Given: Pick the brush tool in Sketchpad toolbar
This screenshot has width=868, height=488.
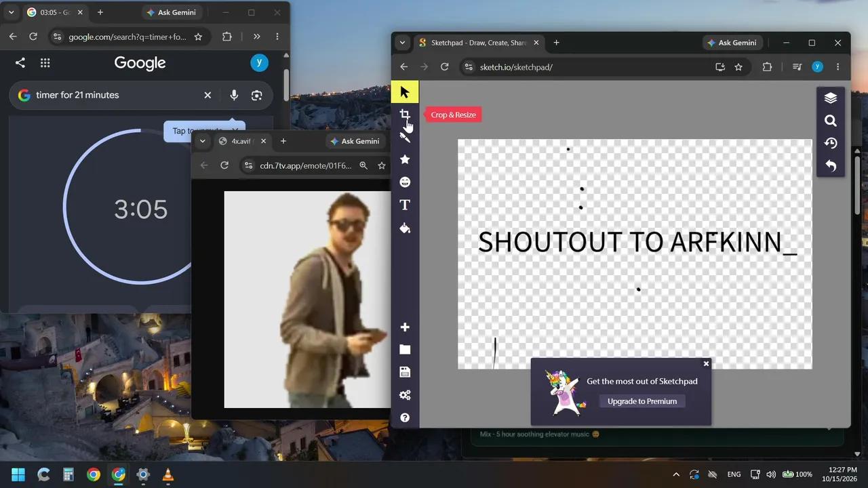Looking at the screenshot, I should (x=405, y=137).
